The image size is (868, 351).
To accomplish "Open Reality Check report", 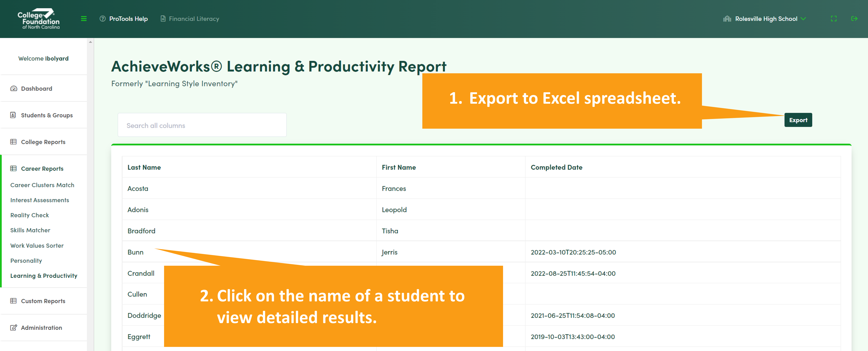I will point(29,215).
